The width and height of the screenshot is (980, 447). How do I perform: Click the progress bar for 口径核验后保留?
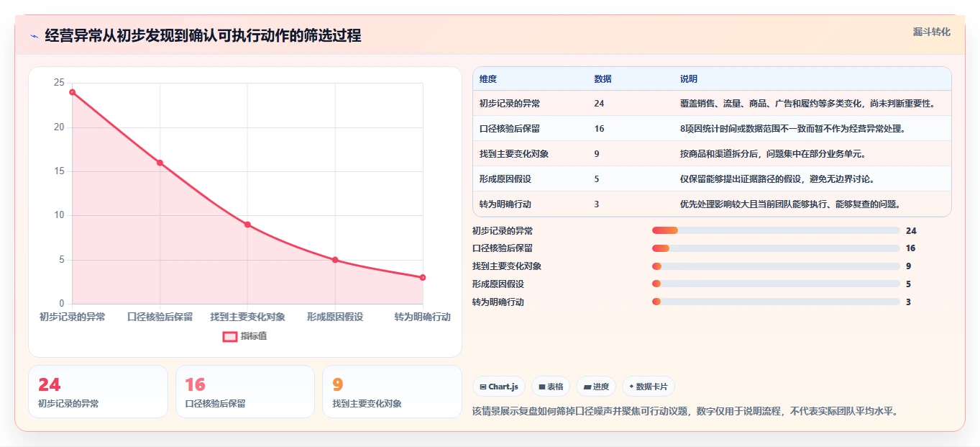776,248
